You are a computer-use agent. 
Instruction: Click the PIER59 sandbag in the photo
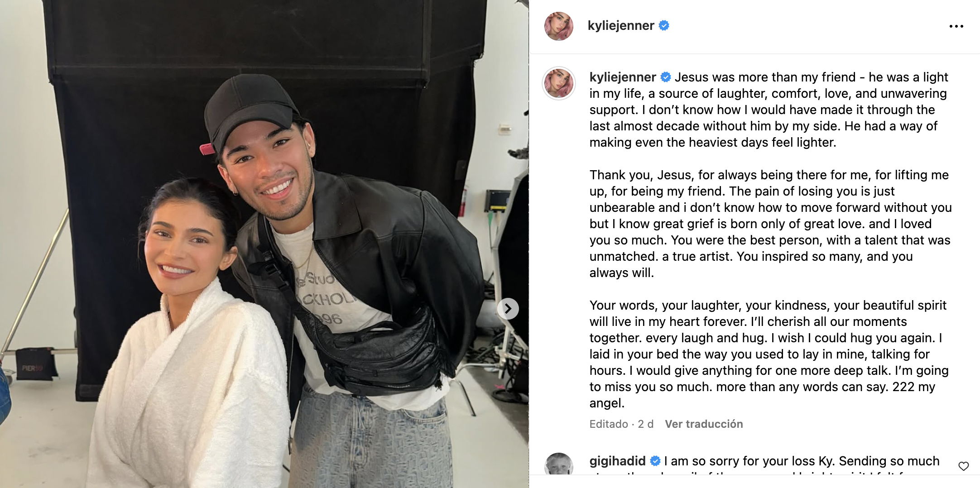(36, 364)
